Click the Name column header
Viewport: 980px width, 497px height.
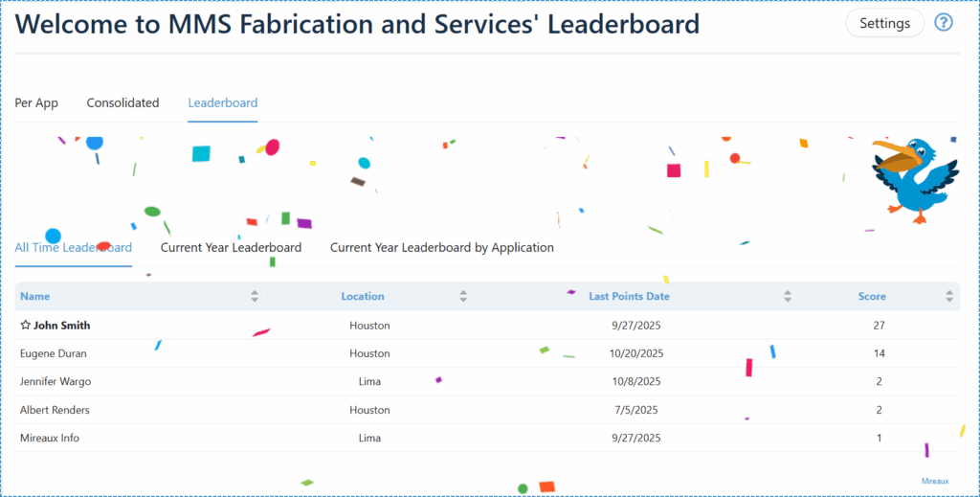pos(35,297)
